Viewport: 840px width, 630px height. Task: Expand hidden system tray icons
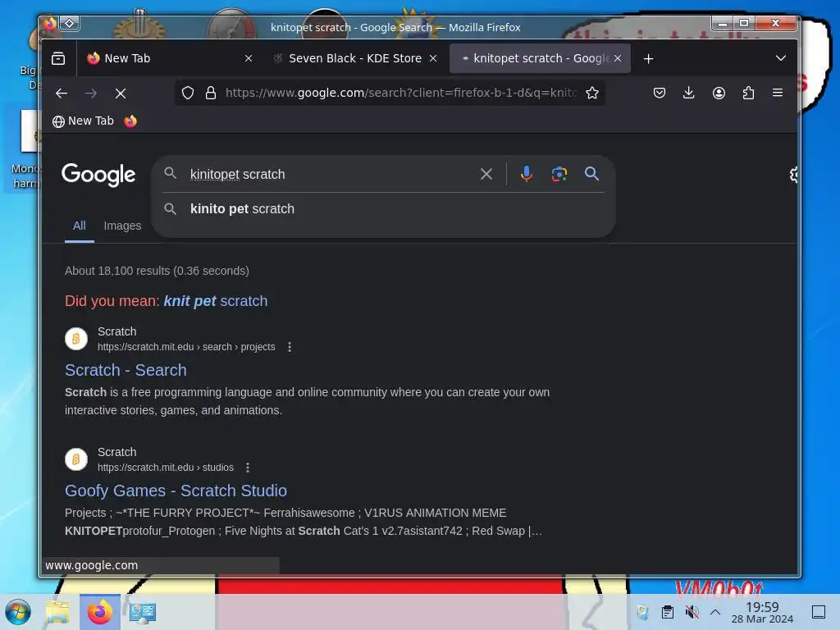point(715,612)
